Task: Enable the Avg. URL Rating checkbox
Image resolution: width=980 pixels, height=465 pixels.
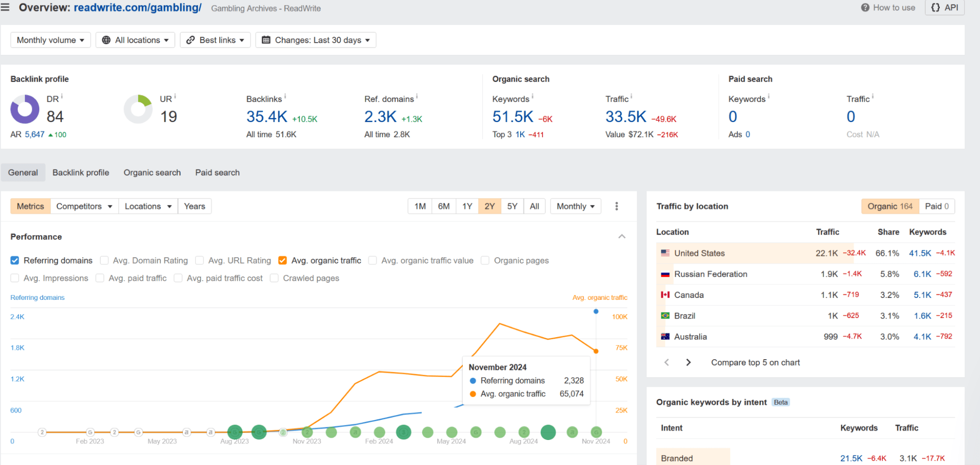Action: click(200, 261)
